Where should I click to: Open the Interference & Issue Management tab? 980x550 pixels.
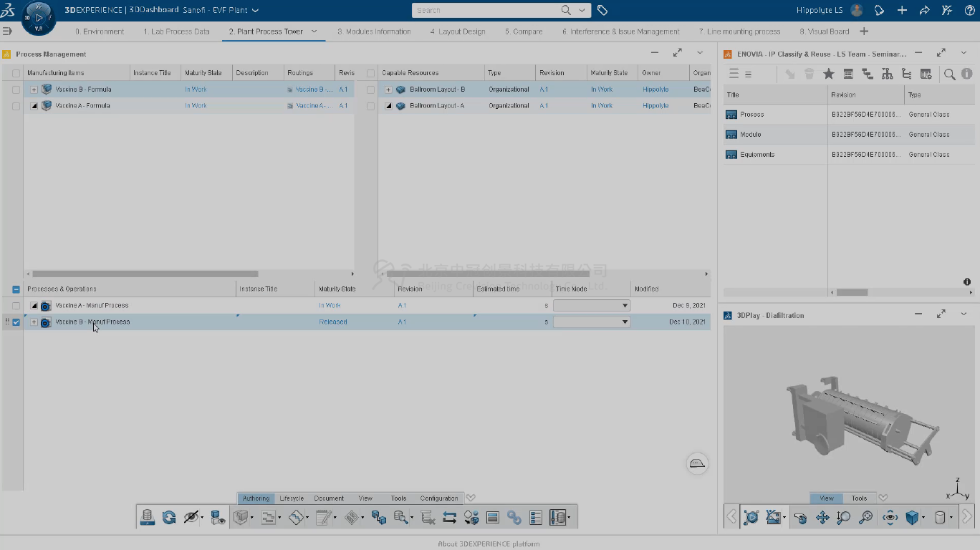(620, 32)
